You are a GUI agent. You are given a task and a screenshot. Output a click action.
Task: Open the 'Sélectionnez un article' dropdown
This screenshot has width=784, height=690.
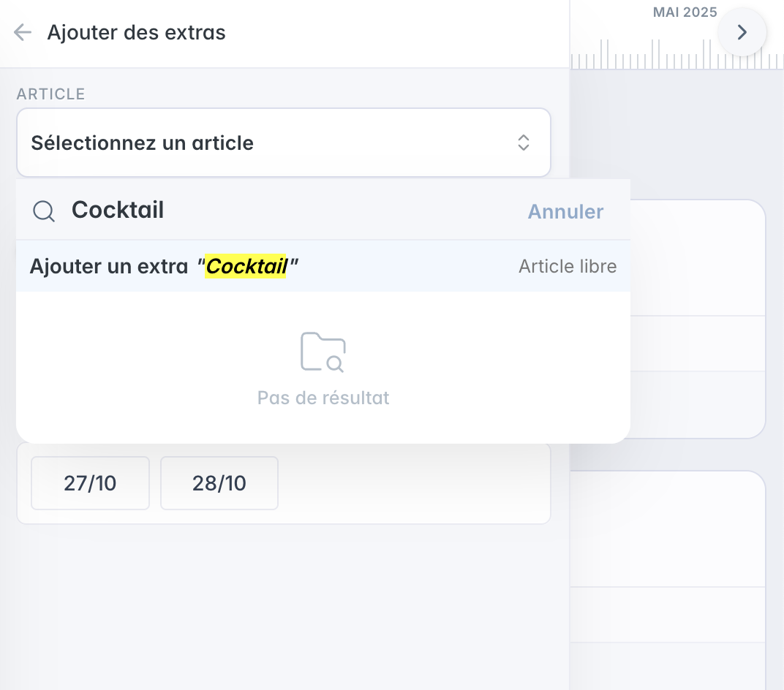tap(284, 143)
